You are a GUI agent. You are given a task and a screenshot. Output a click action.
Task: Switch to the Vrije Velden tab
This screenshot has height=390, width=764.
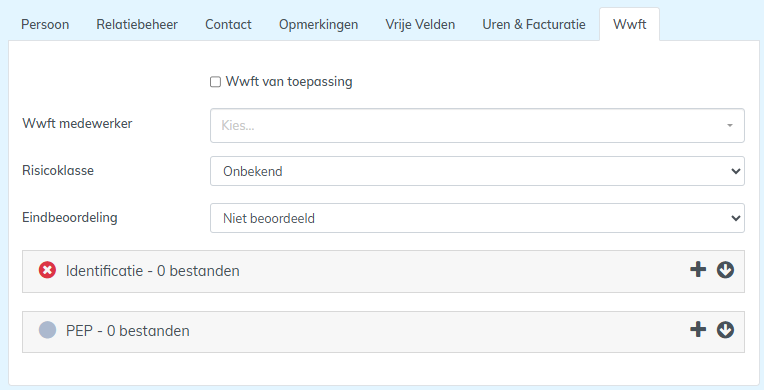pos(420,24)
